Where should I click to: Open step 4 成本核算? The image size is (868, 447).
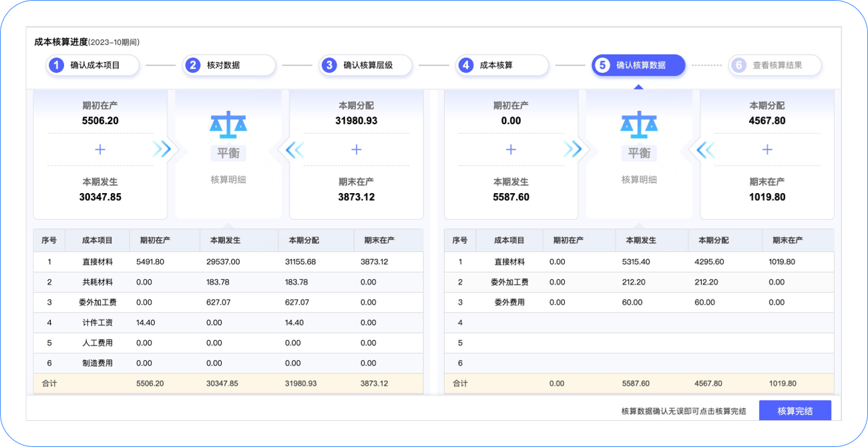[502, 65]
